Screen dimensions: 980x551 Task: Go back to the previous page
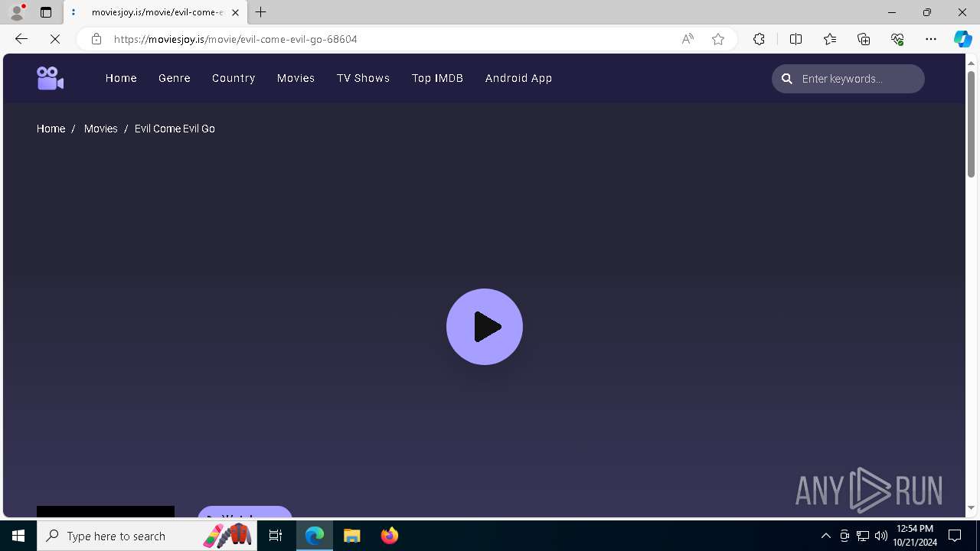click(21, 39)
